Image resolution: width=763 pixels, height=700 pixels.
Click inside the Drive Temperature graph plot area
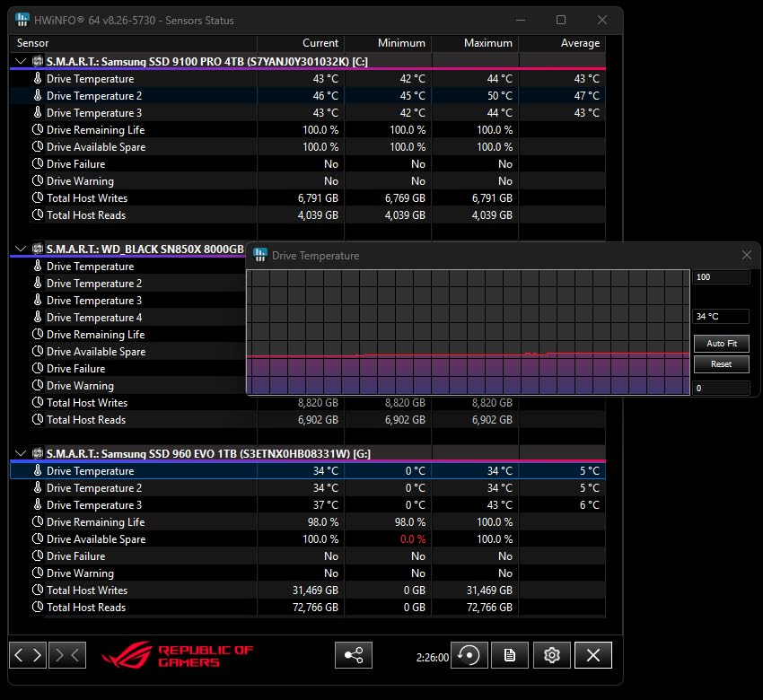(x=468, y=332)
